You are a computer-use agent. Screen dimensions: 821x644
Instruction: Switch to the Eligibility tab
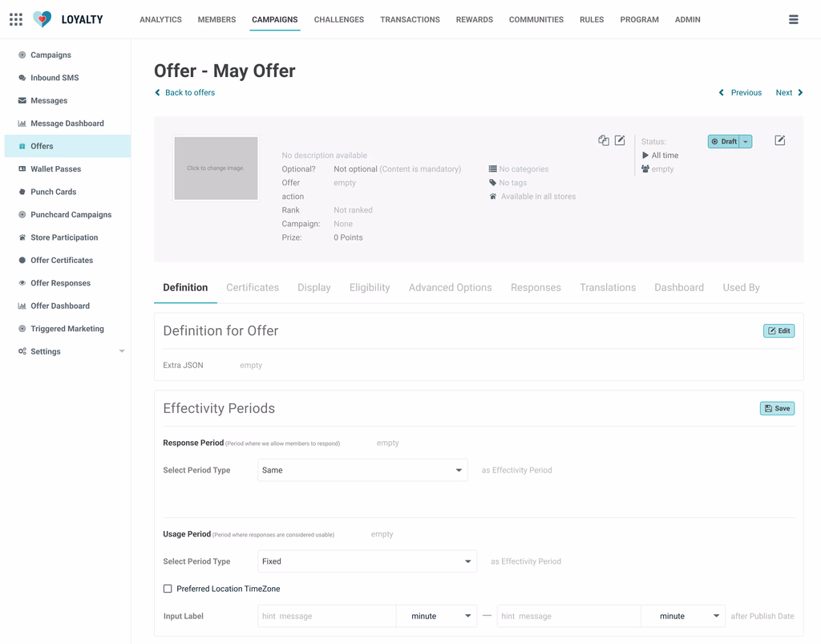coord(370,287)
